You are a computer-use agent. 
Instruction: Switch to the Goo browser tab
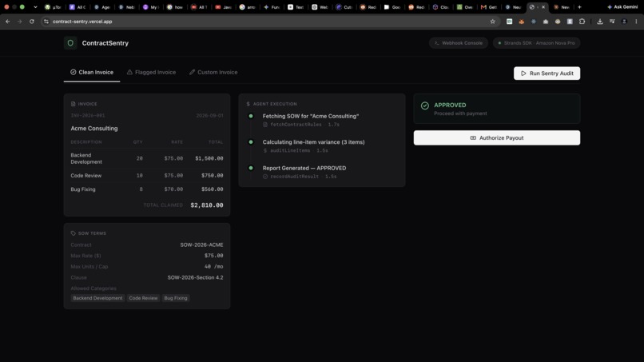[392, 7]
